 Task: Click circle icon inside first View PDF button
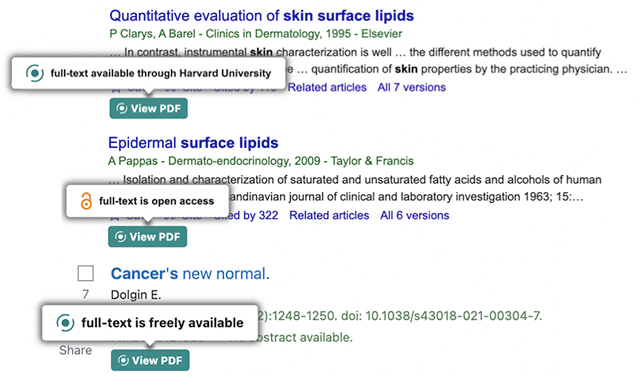pos(122,109)
